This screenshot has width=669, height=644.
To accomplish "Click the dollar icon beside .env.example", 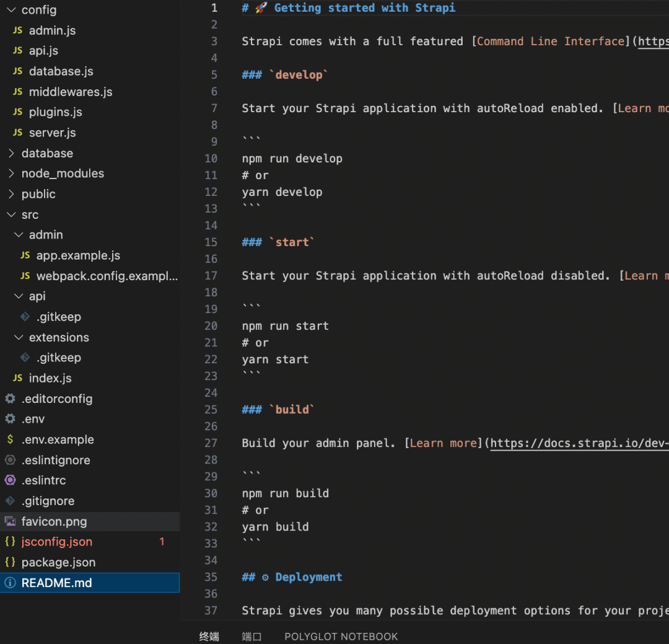I will click(x=10, y=439).
